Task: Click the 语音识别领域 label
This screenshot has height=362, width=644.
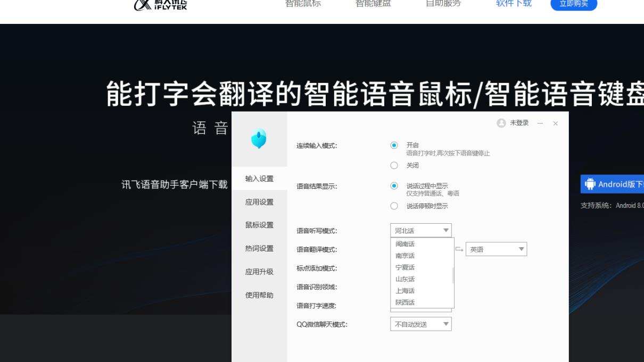Action: pyautogui.click(x=317, y=287)
